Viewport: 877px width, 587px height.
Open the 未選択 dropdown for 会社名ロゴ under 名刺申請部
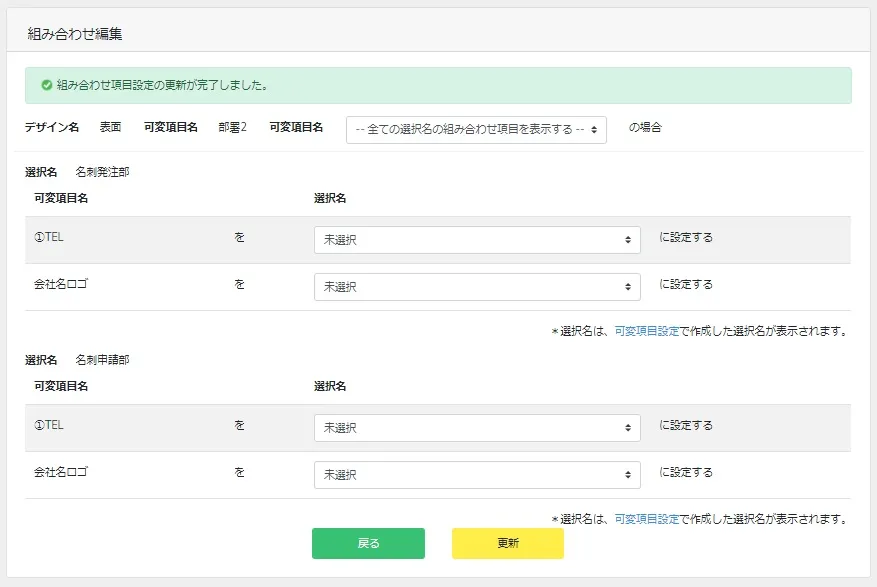477,474
